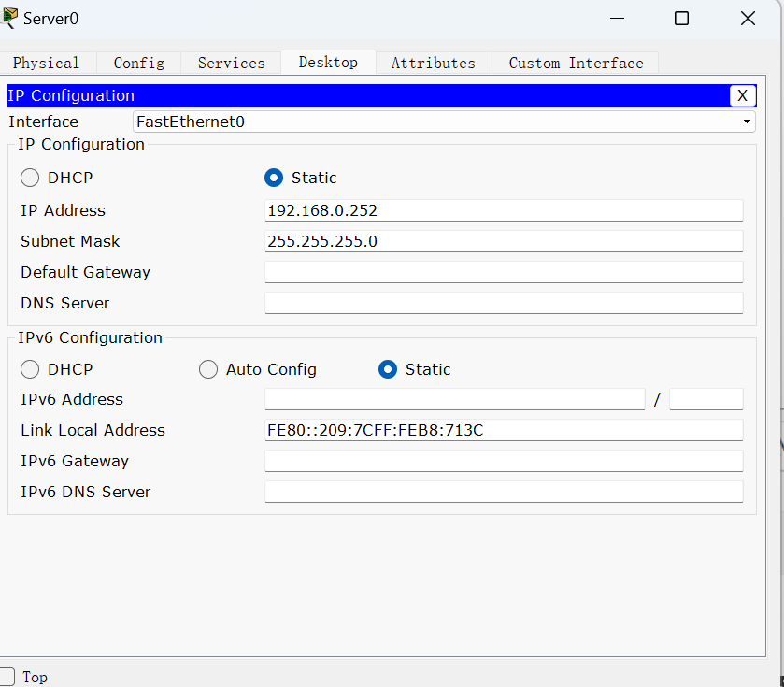Close the IP Configuration panel
Image resolution: width=784 pixels, height=687 pixels.
742,95
